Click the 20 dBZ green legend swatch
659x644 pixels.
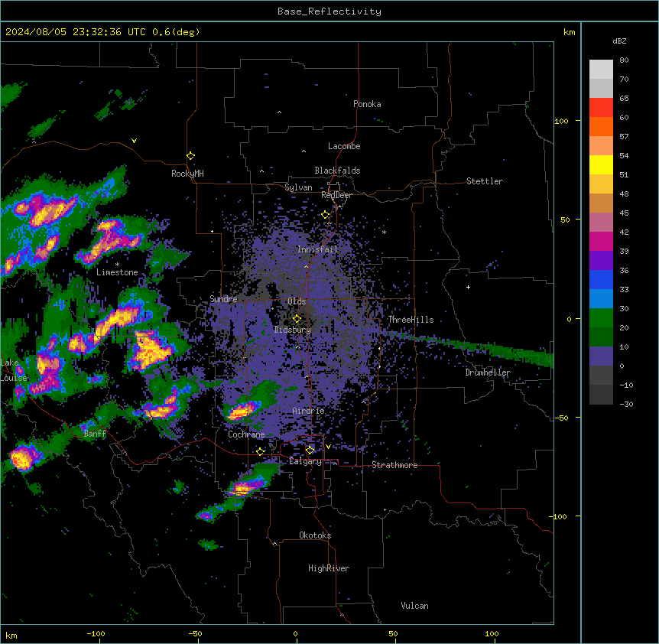pyautogui.click(x=601, y=318)
